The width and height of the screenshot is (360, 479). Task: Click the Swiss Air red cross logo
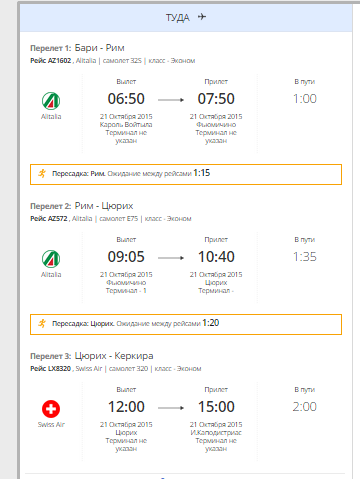point(51,409)
